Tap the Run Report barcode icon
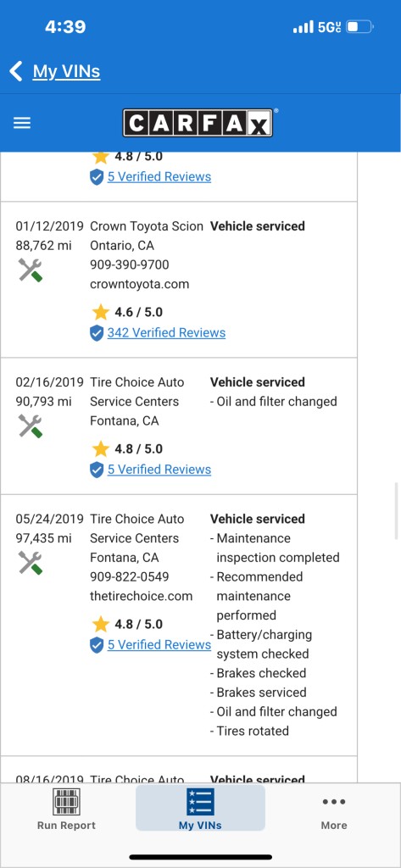Image resolution: width=401 pixels, height=868 pixels. tap(66, 802)
